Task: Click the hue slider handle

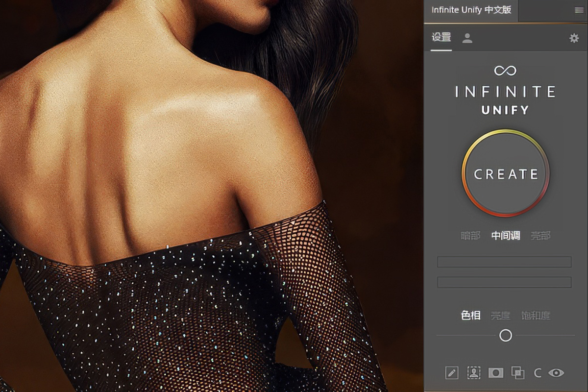Action: click(506, 336)
